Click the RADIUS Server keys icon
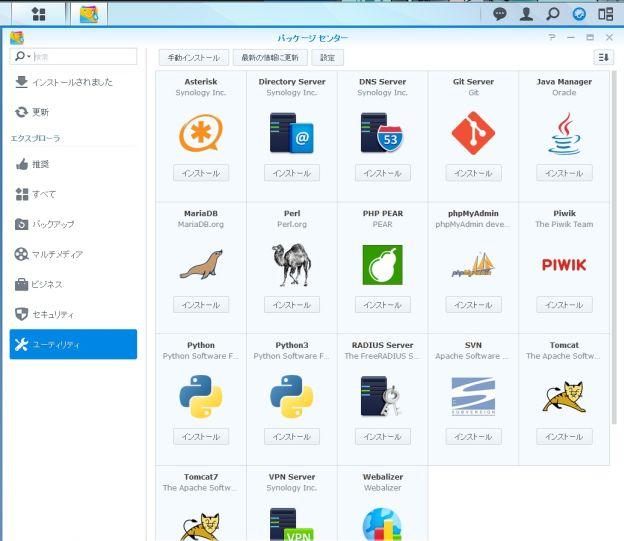This screenshot has width=624, height=541. (x=382, y=396)
